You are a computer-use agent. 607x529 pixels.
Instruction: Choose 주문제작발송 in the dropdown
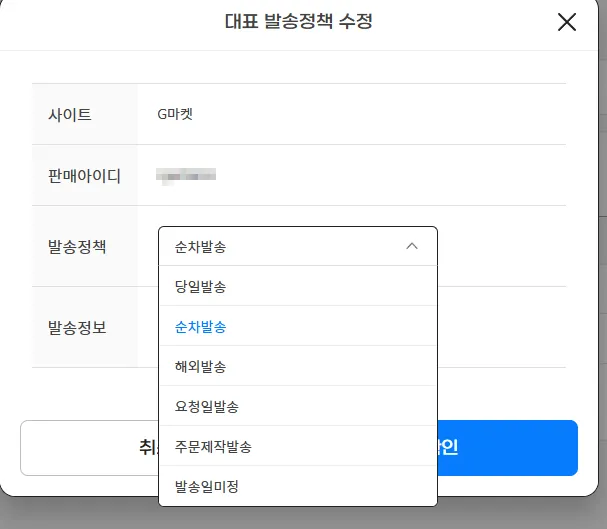[213, 447]
